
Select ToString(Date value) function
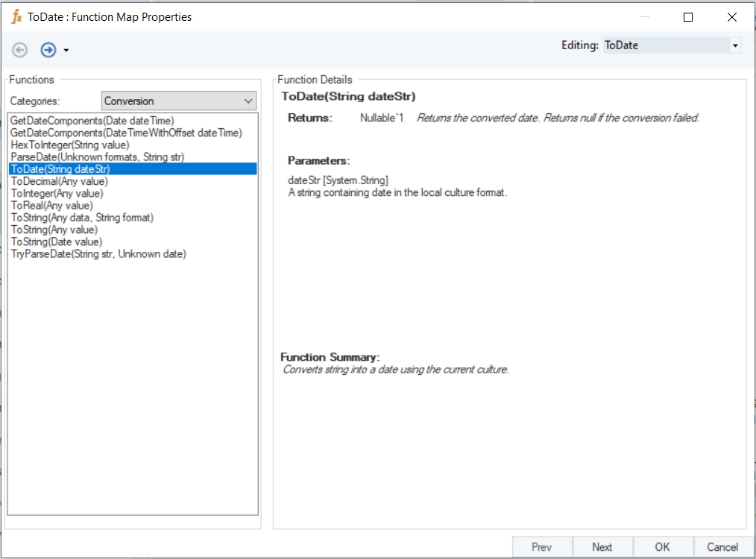(x=56, y=241)
